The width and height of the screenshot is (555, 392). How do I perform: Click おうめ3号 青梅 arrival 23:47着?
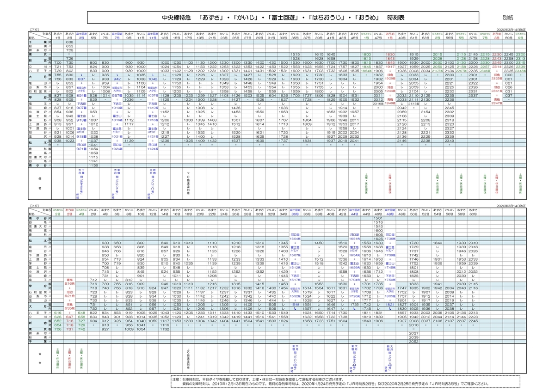click(x=498, y=103)
